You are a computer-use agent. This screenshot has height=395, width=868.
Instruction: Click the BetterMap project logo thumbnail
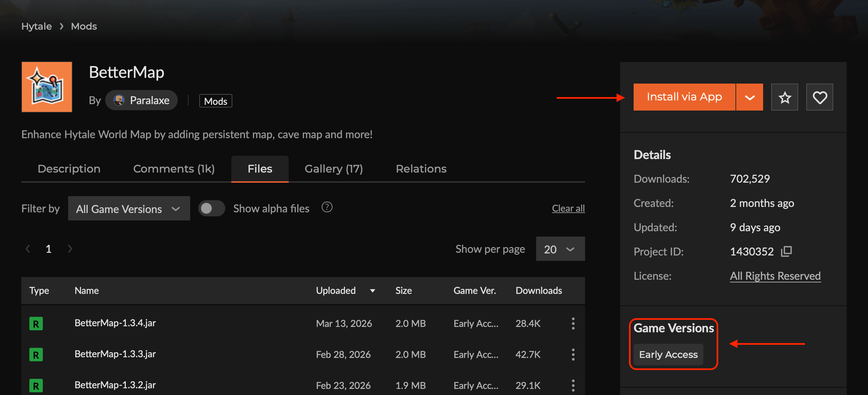pos(47,87)
